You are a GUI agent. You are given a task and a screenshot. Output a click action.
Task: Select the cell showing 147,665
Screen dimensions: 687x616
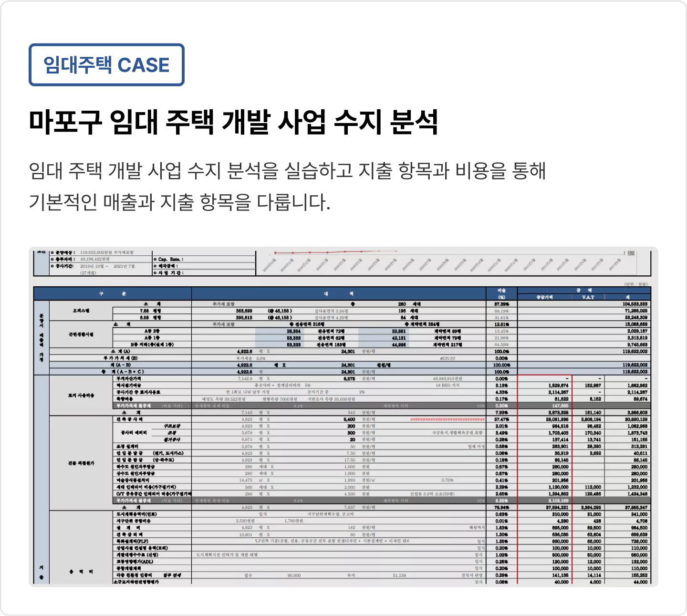pyautogui.click(x=560, y=406)
